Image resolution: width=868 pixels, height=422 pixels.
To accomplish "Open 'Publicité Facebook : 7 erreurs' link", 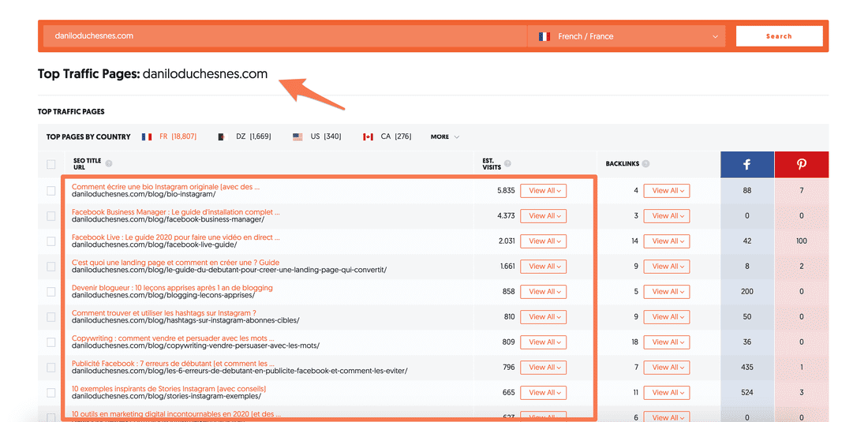I will 174,364.
